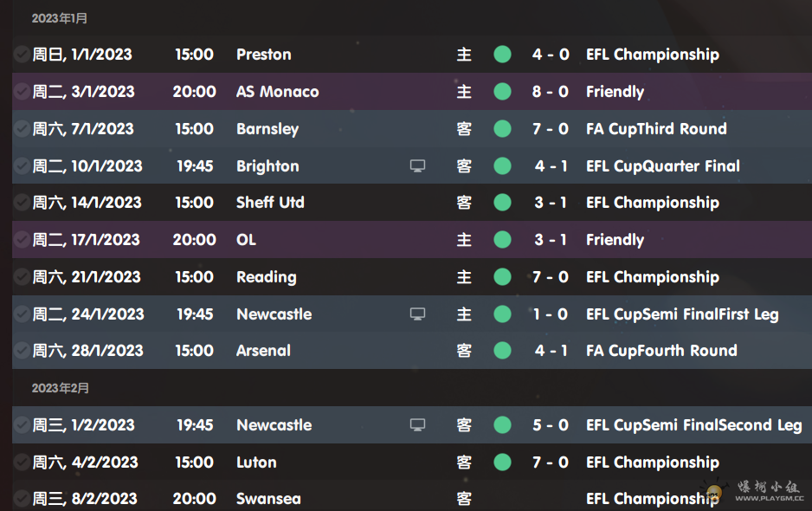Open the 4 - 1 score against Brighton
Screen dimensions: 812x511
click(x=551, y=165)
